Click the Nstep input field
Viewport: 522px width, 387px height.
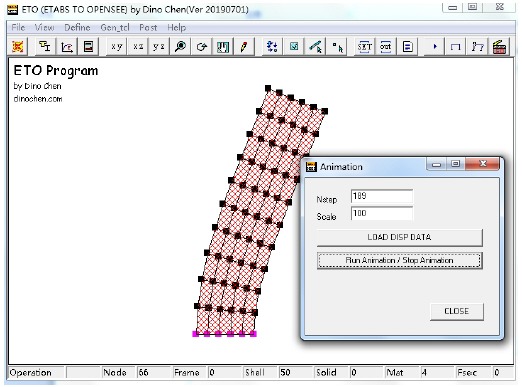[x=382, y=196]
